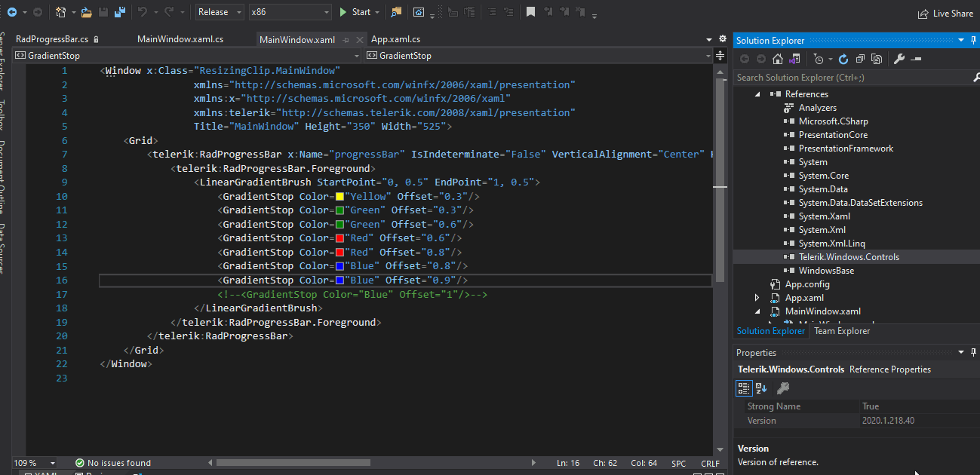Image resolution: width=980 pixels, height=475 pixels.
Task: Open the Release configuration dropdown
Action: pos(219,12)
